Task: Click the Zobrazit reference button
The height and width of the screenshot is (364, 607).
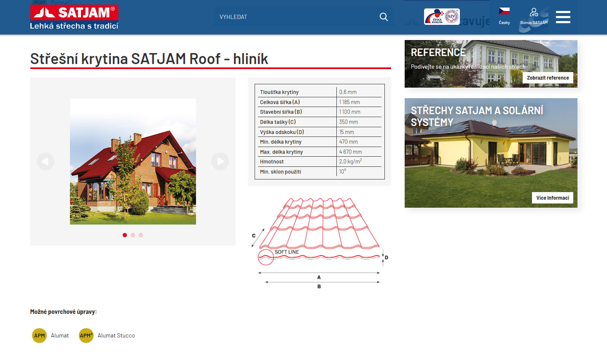Action: tap(548, 78)
